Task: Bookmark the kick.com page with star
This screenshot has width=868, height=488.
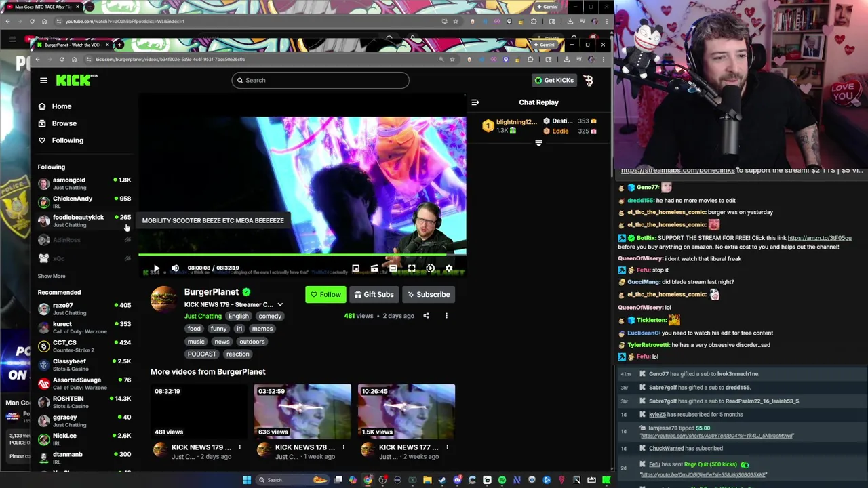Action: (x=452, y=59)
